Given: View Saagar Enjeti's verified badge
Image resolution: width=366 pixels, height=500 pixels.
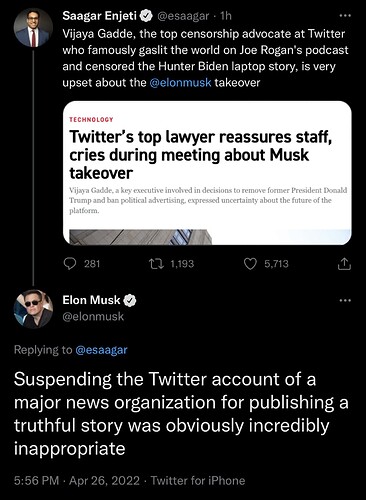Looking at the screenshot, I should (146, 16).
